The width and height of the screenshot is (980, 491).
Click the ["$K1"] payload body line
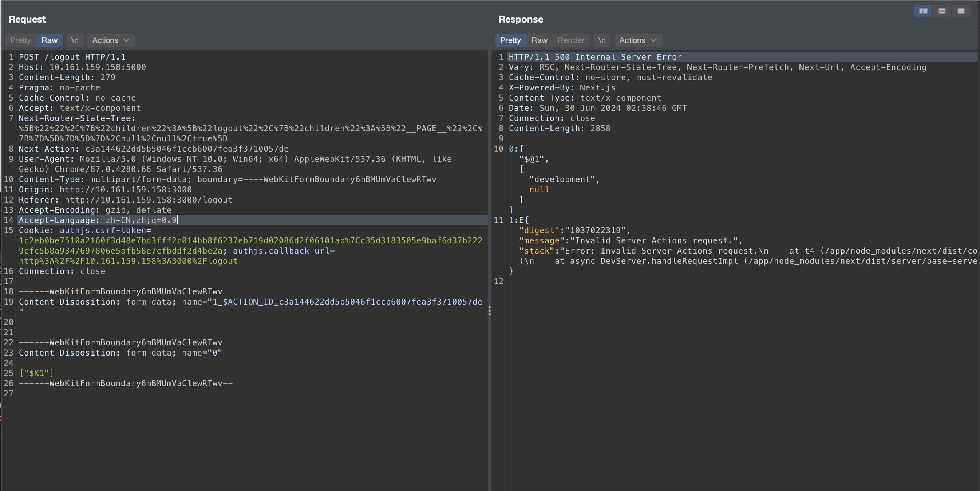[x=36, y=373]
